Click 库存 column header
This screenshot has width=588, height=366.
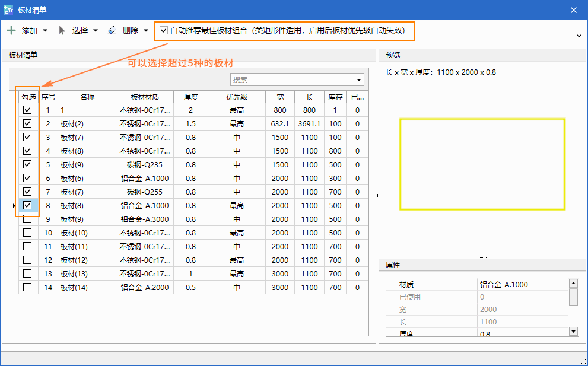(x=335, y=97)
